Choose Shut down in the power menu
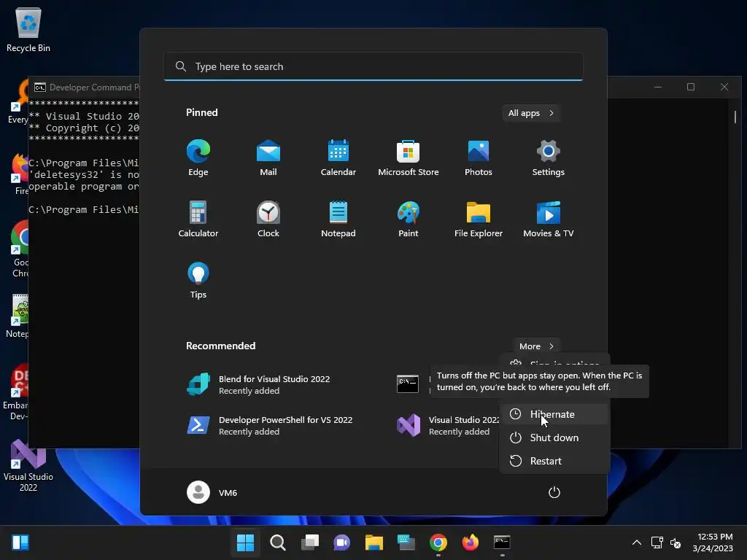Image resolution: width=747 pixels, height=560 pixels. [554, 437]
